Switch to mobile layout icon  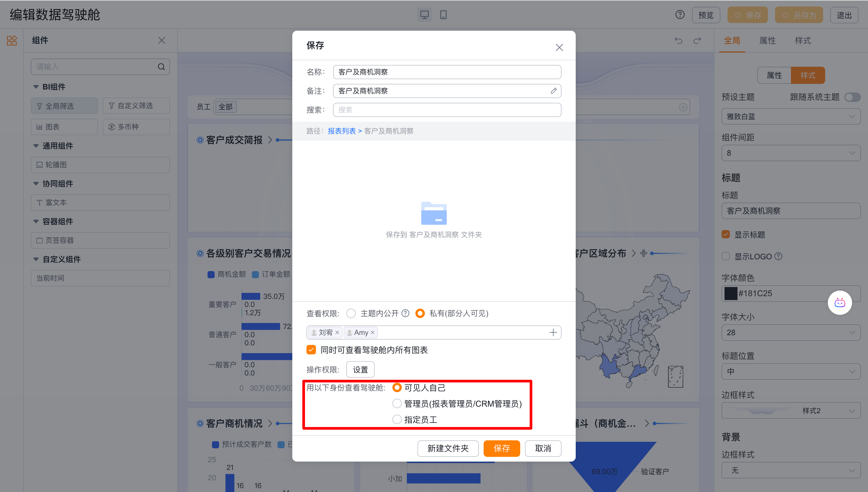[x=443, y=15]
